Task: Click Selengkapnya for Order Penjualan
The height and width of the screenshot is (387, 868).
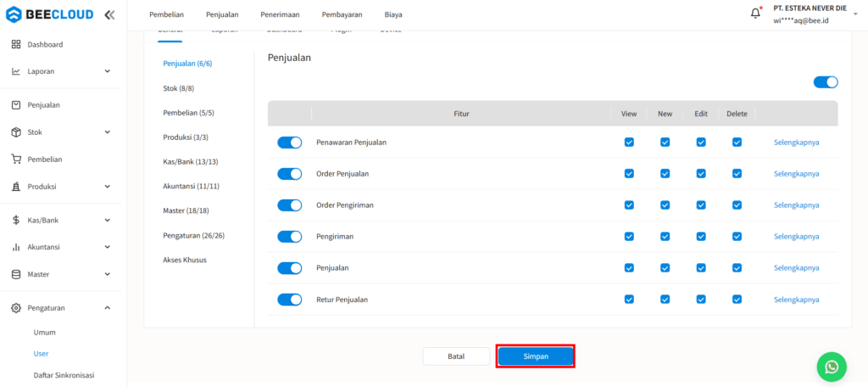Action: [x=796, y=174]
